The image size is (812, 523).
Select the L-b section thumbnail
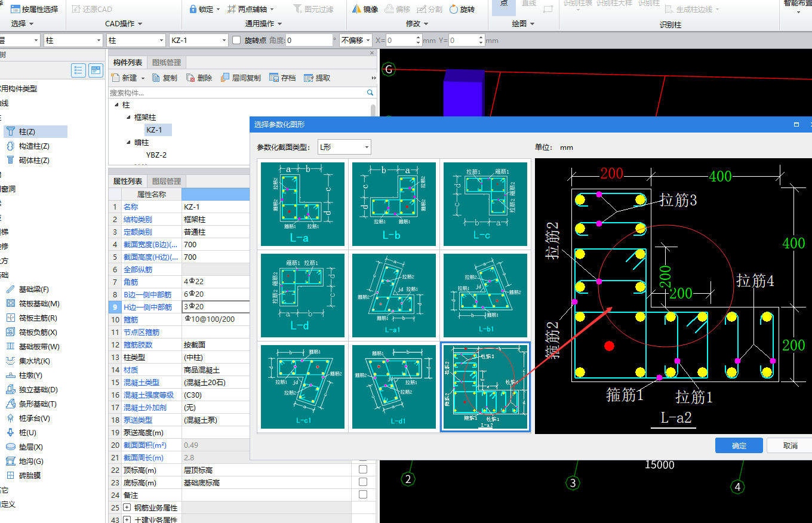(394, 204)
